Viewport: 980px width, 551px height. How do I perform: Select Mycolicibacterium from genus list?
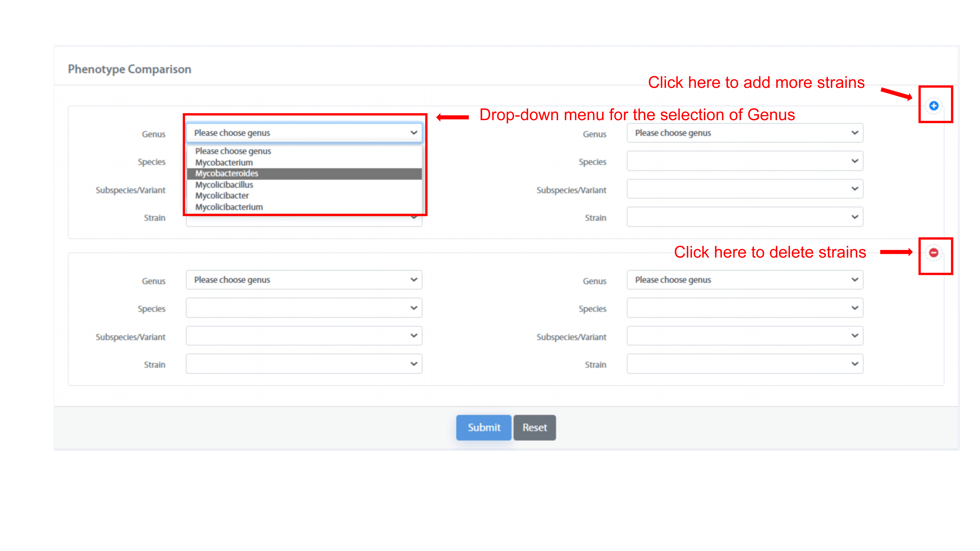[304, 207]
